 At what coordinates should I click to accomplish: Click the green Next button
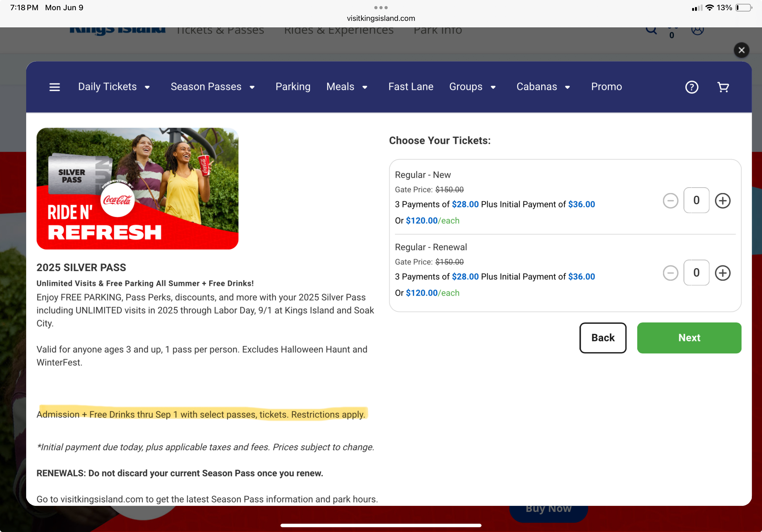click(x=689, y=338)
